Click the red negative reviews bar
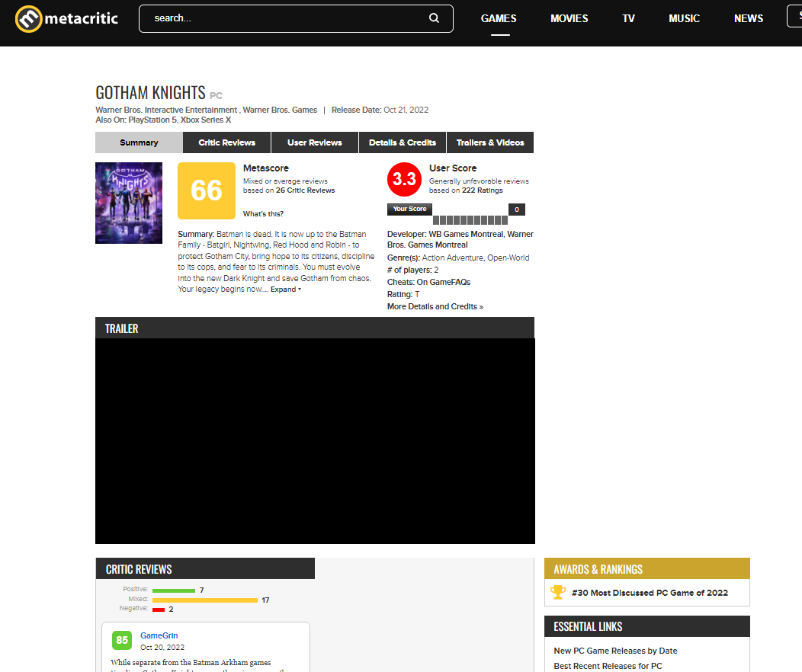This screenshot has height=672, width=802. pyautogui.click(x=159, y=610)
